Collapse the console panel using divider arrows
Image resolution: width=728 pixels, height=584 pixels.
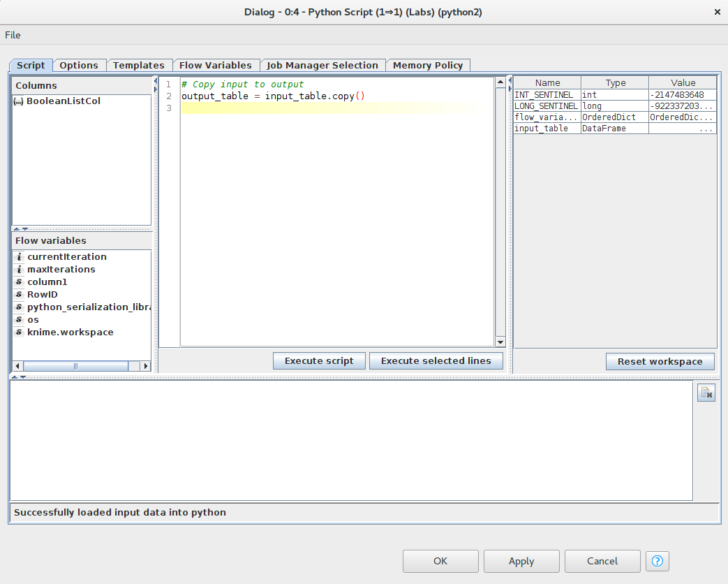pos(23,377)
